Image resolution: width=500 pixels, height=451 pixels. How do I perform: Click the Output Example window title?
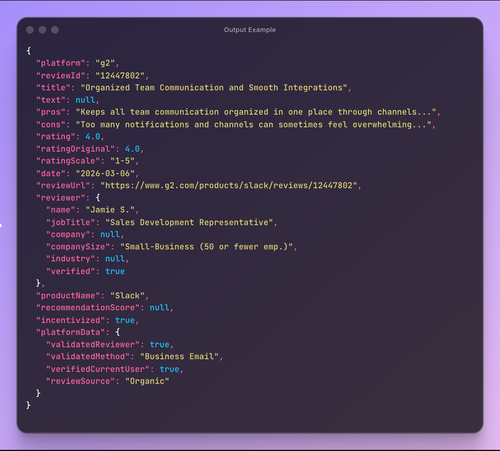click(x=250, y=30)
